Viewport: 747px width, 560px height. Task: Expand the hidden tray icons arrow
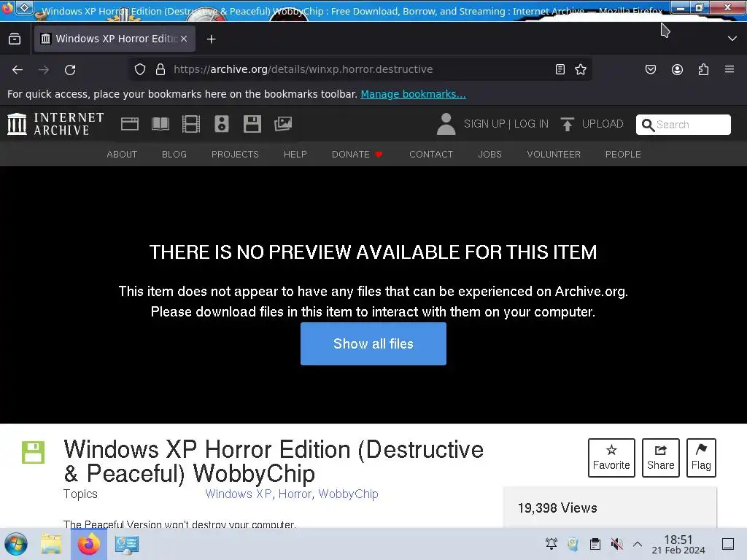click(638, 544)
